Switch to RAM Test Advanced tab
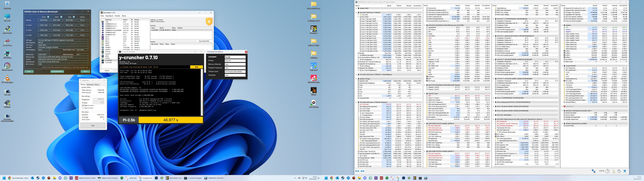The height and width of the screenshot is (181, 644). point(90,84)
